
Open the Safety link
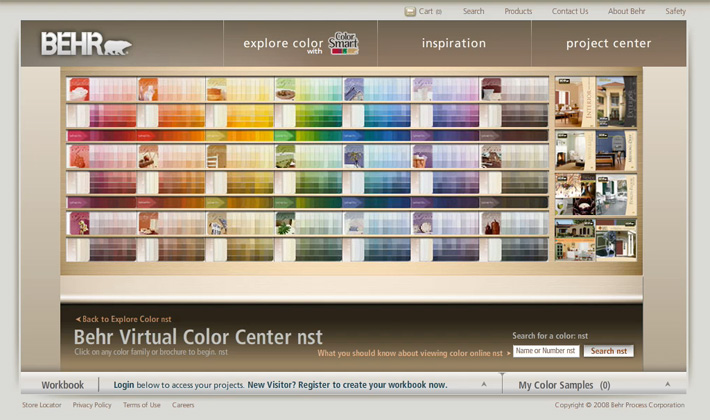pos(675,11)
